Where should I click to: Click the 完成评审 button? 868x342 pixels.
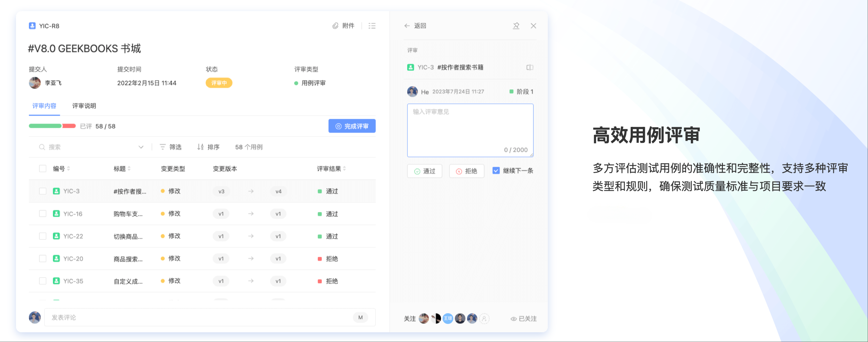point(352,126)
